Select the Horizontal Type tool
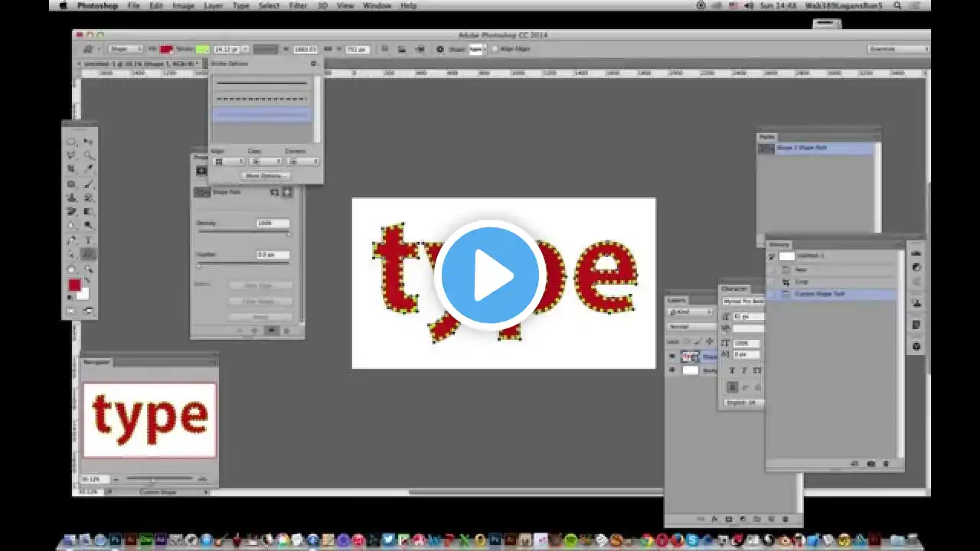This screenshot has width=980, height=551. pos(88,240)
